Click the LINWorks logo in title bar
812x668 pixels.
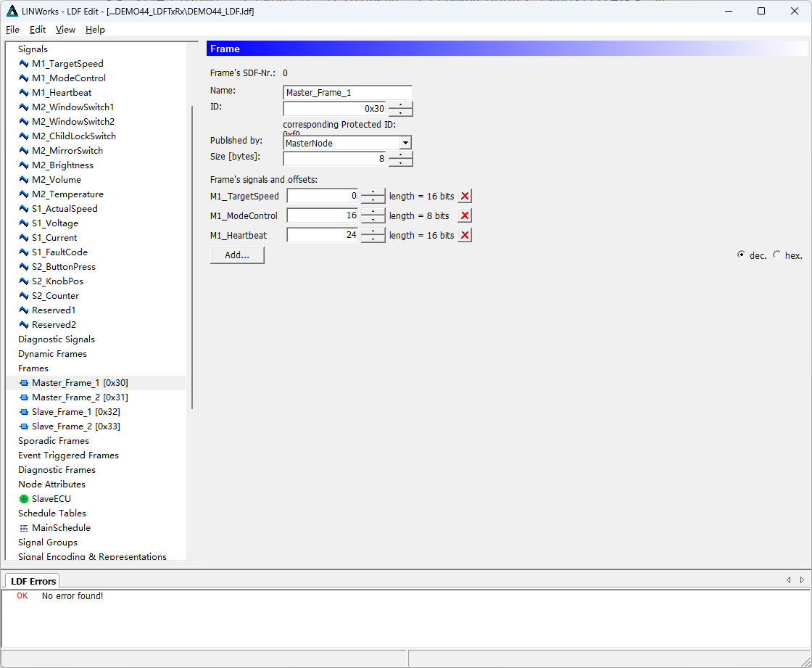(12, 11)
